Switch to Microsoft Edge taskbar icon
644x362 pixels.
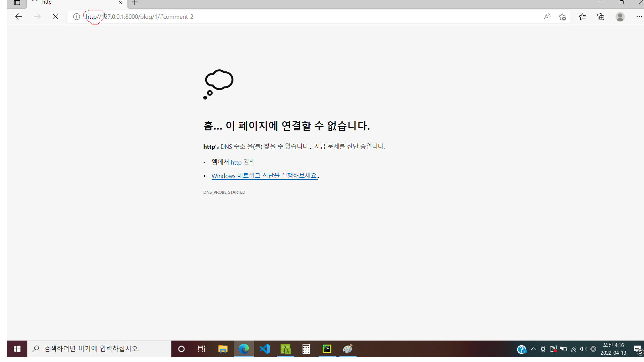[x=244, y=349]
